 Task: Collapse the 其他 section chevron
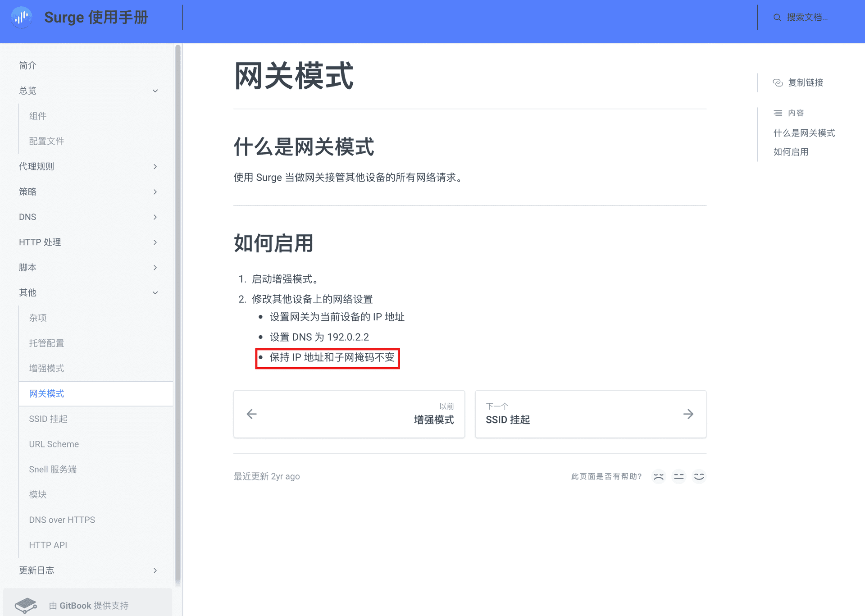click(155, 292)
